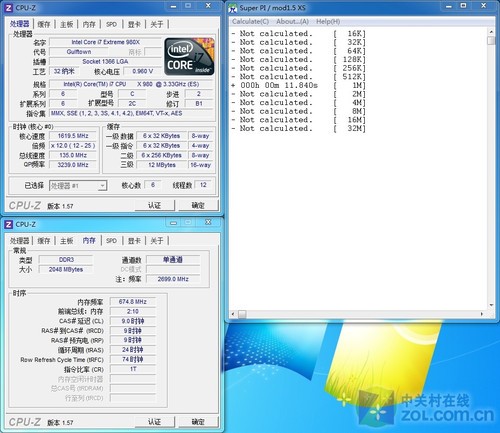Click the 32M Not calculated line
This screenshot has width=500, height=433.
[298, 128]
